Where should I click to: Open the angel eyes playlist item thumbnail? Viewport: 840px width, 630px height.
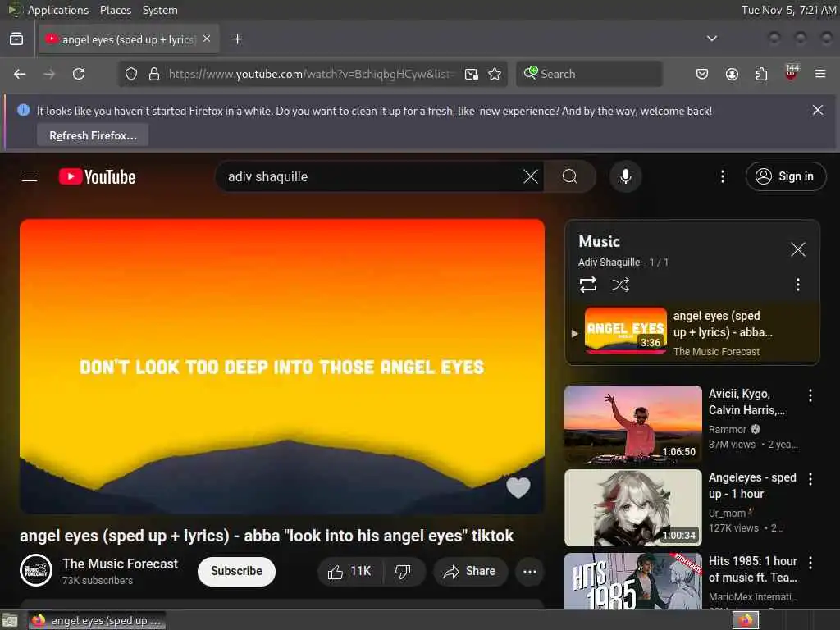(x=625, y=331)
